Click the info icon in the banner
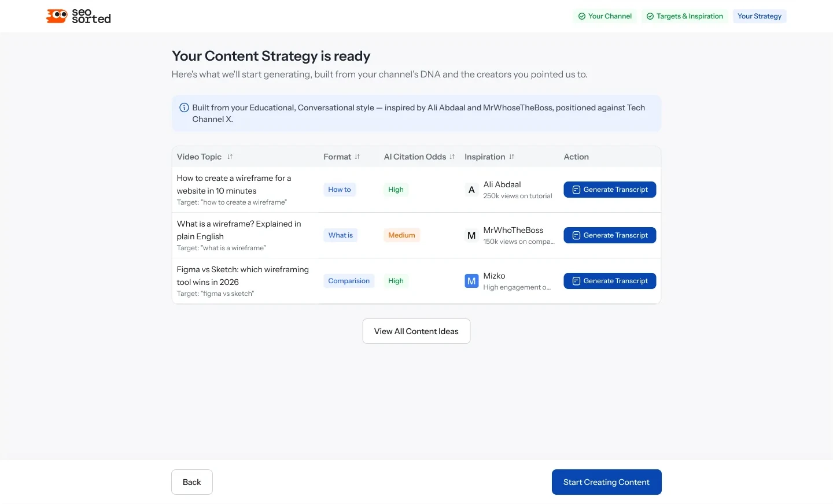This screenshot has width=833, height=504. tap(184, 108)
